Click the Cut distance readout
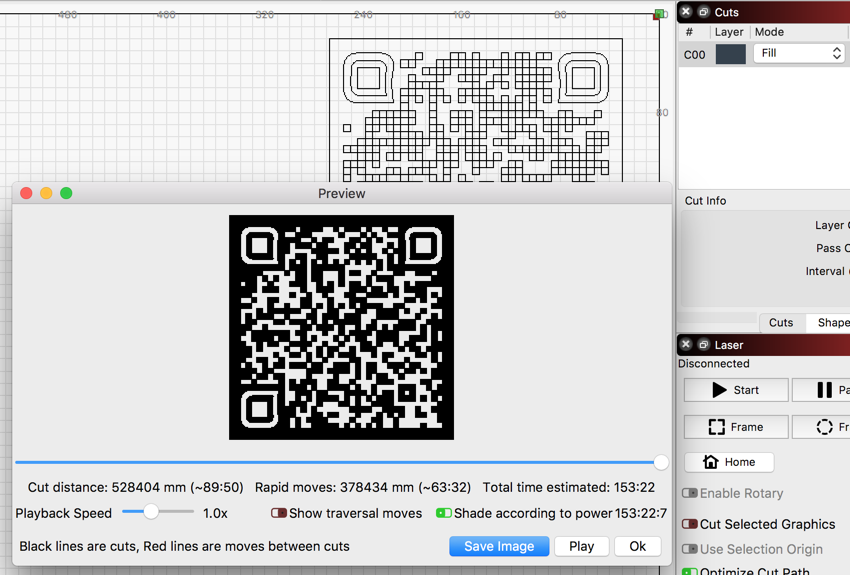Image resolution: width=850 pixels, height=575 pixels. [x=136, y=487]
